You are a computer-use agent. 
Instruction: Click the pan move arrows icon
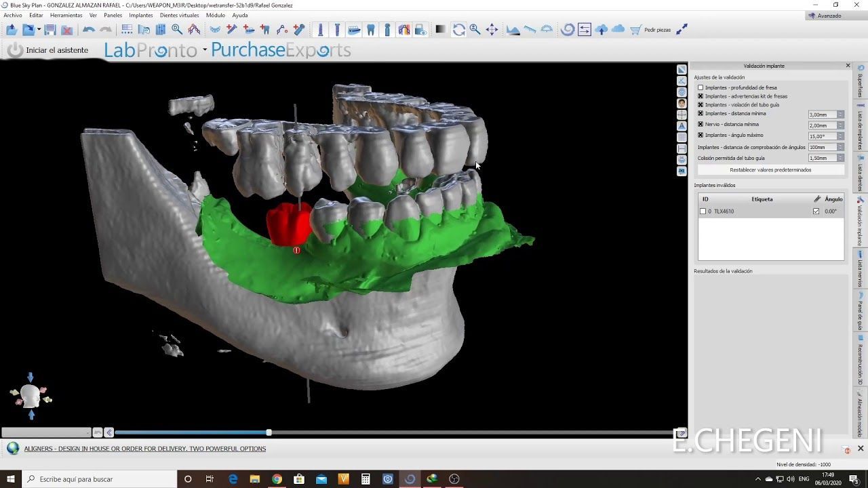coord(492,30)
